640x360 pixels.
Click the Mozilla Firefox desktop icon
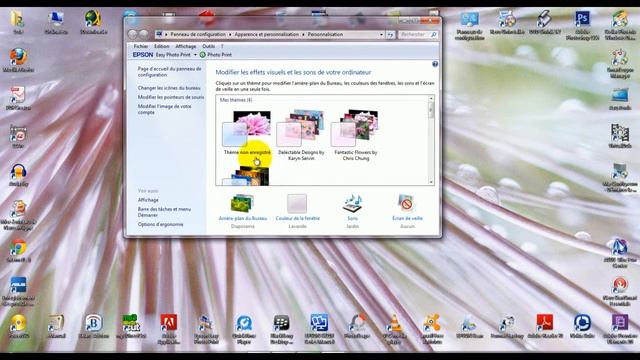(18, 60)
